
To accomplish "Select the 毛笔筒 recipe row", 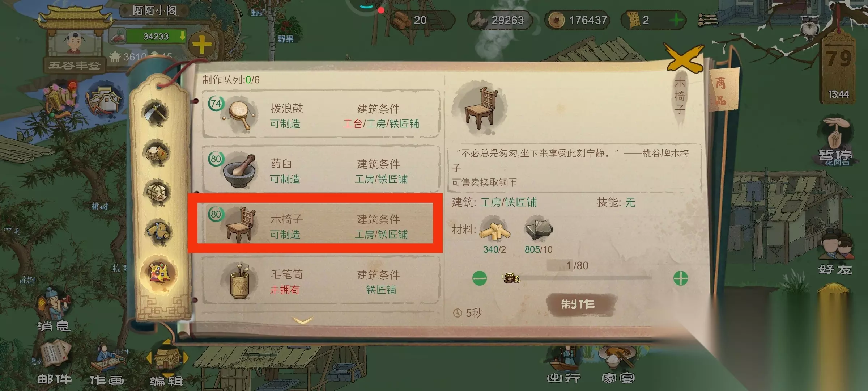I will click(x=320, y=280).
